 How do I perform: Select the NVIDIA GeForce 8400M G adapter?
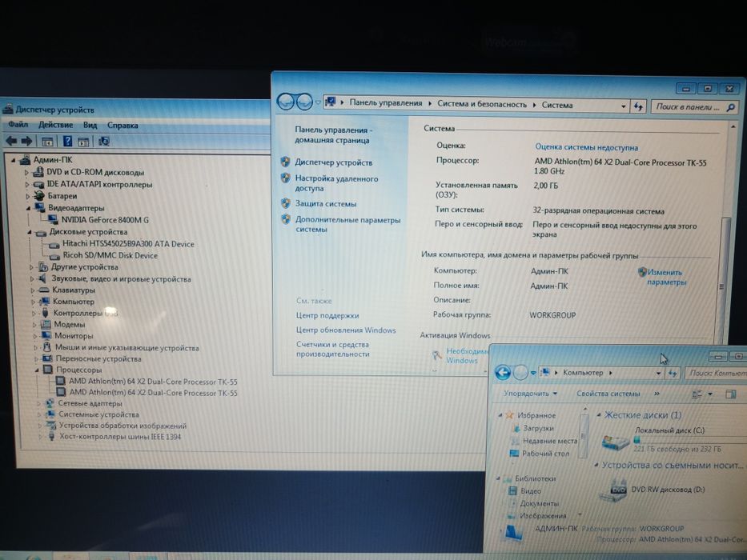coord(105,219)
